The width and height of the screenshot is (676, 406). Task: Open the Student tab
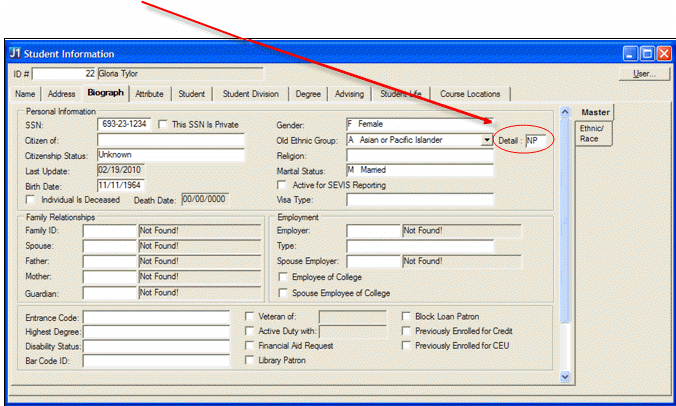tap(191, 94)
